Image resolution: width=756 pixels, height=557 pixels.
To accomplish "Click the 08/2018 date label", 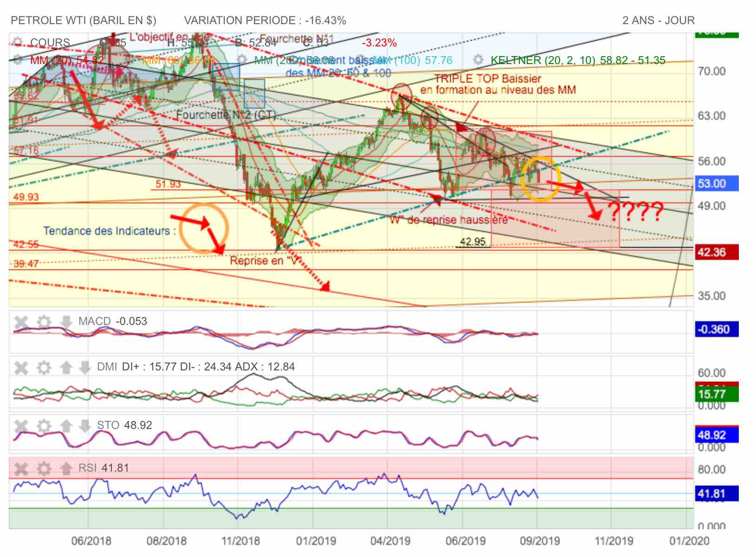I will pos(166,541).
